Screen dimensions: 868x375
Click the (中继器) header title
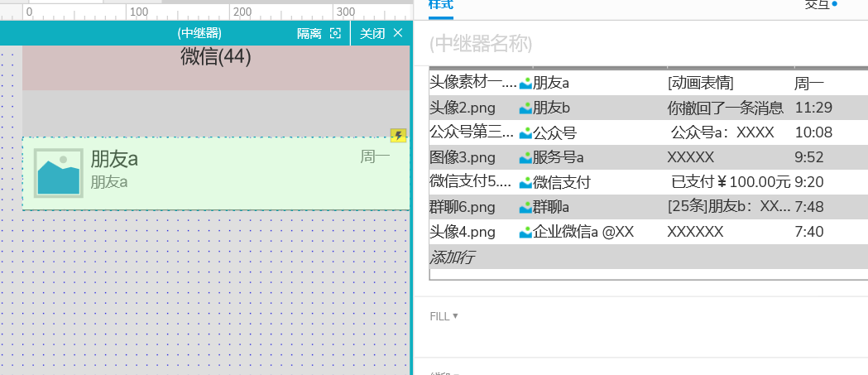[199, 33]
